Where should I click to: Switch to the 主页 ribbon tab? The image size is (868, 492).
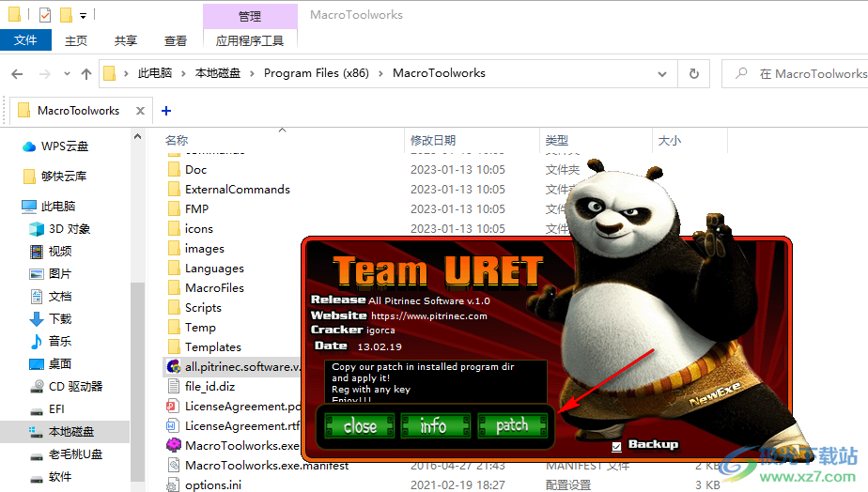pyautogui.click(x=76, y=40)
